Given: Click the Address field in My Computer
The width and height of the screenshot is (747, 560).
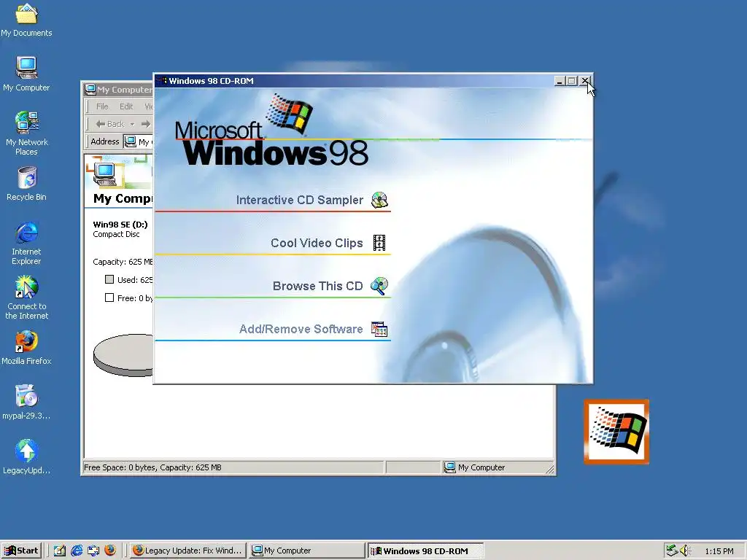Looking at the screenshot, I should pyautogui.click(x=138, y=141).
